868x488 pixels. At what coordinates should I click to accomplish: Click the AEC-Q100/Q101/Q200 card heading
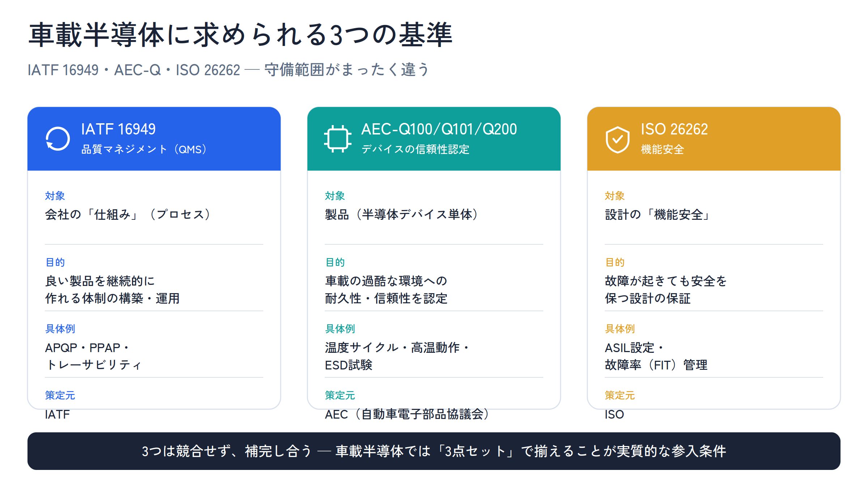pos(439,129)
